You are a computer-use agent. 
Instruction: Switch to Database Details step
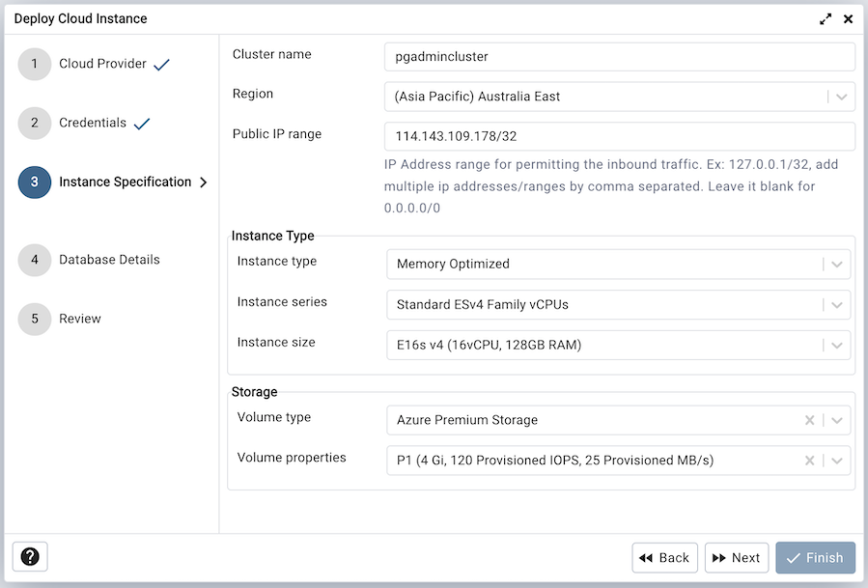pyautogui.click(x=109, y=260)
